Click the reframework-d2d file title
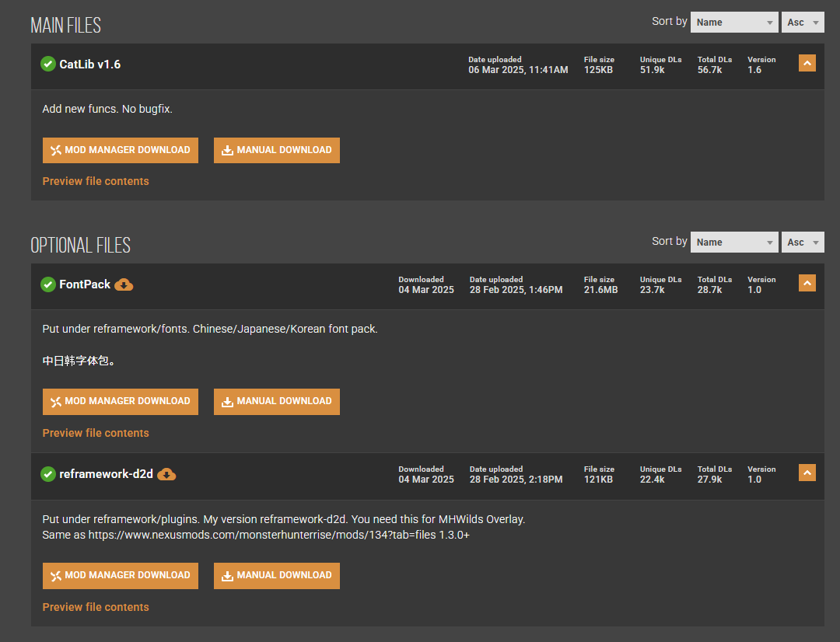The height and width of the screenshot is (642, 840). (x=106, y=474)
